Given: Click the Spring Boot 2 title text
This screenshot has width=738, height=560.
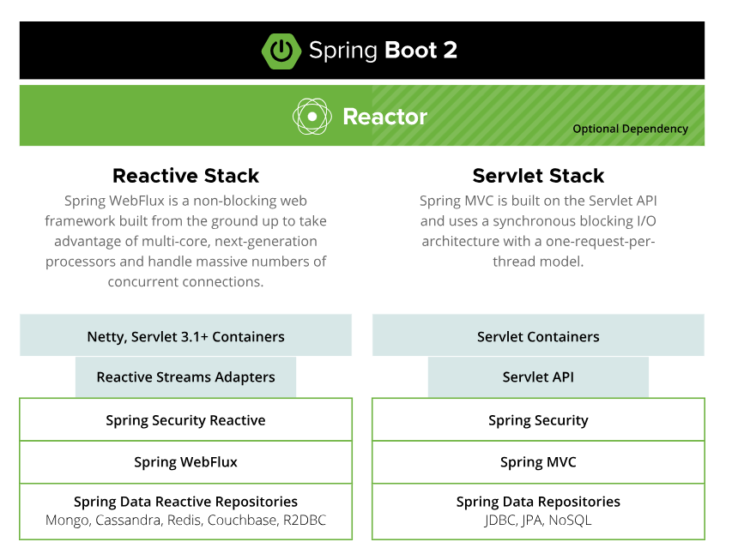Looking at the screenshot, I should (x=383, y=51).
